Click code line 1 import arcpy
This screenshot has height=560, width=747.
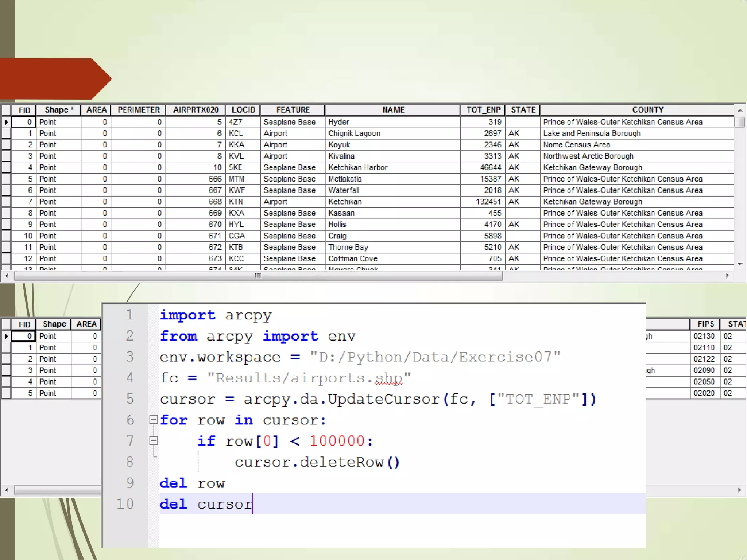point(216,315)
